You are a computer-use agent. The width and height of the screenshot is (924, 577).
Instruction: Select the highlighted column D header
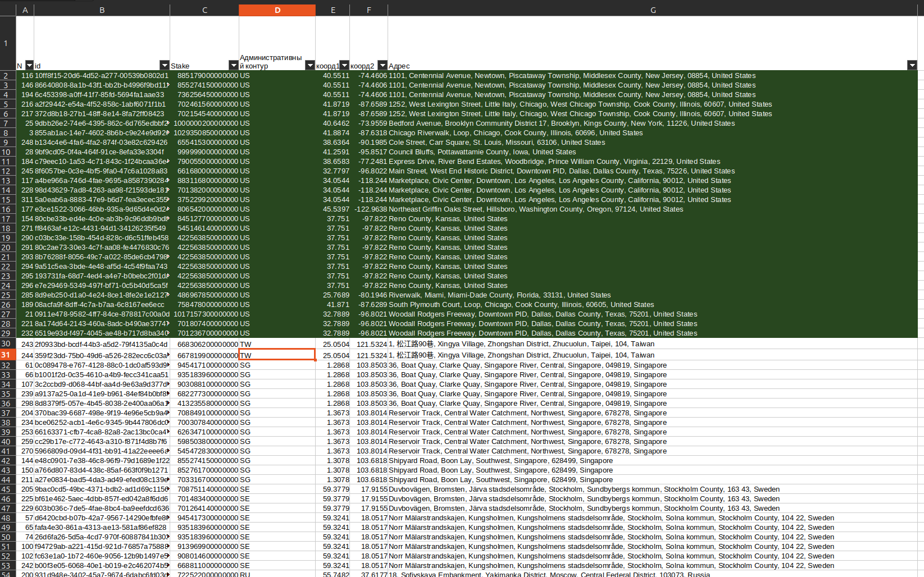[x=277, y=10]
